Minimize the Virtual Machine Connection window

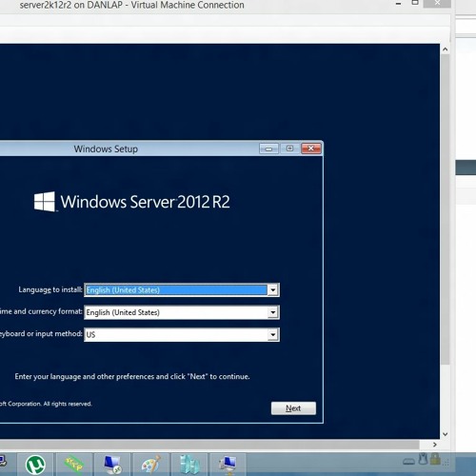pos(399,4)
